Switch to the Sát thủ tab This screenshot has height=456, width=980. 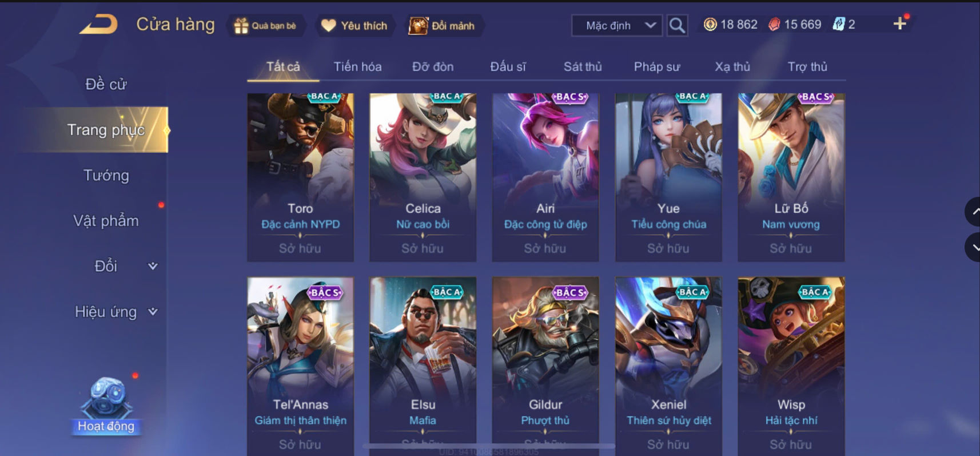pyautogui.click(x=583, y=67)
